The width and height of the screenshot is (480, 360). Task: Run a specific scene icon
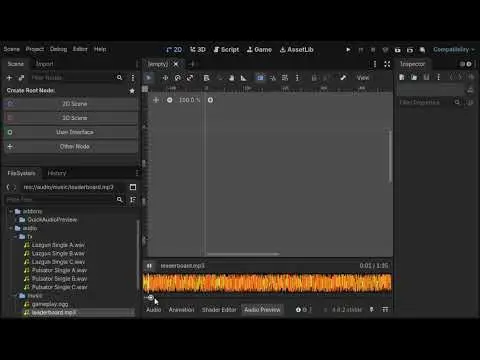coord(410,50)
